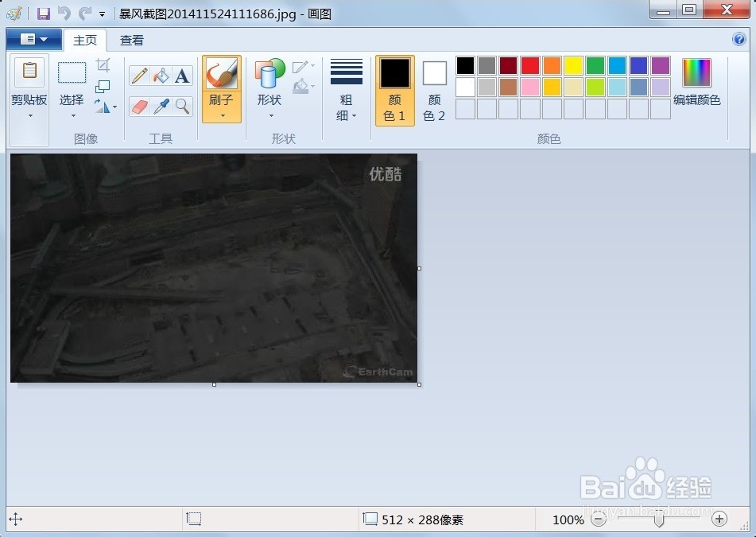The image size is (756, 537).
Task: Click the Rotate or flip icon
Action: click(x=101, y=106)
